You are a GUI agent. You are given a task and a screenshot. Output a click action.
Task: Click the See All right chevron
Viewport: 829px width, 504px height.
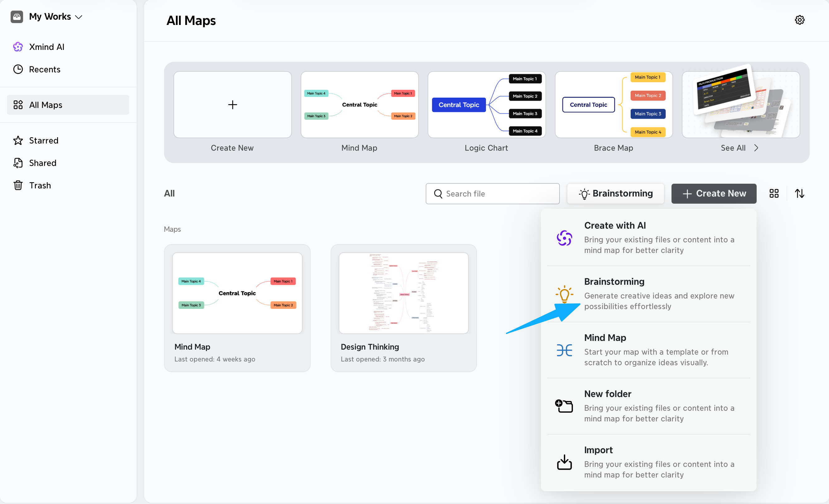pyautogui.click(x=756, y=148)
